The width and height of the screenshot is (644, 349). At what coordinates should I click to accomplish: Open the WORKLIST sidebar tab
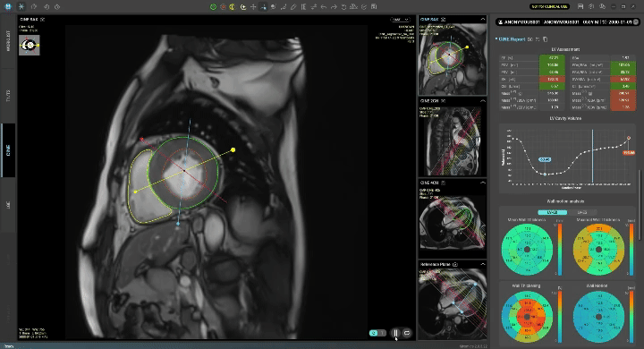click(x=8, y=40)
